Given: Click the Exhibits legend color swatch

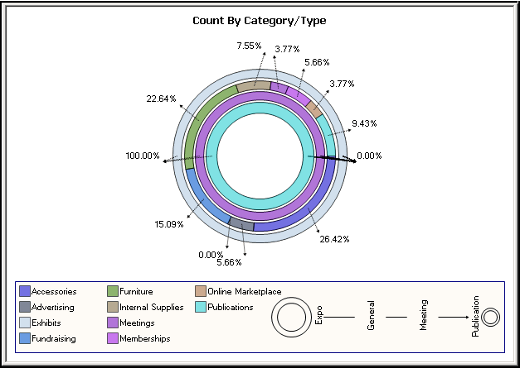Looking at the screenshot, I should pyautogui.click(x=25, y=323).
